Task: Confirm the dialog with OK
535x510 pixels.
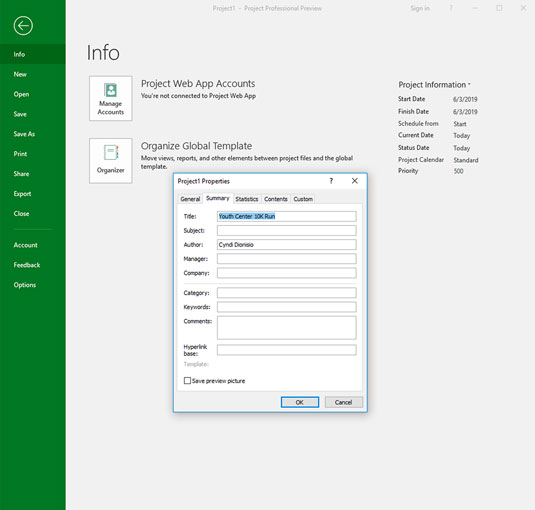Action: pos(300,402)
